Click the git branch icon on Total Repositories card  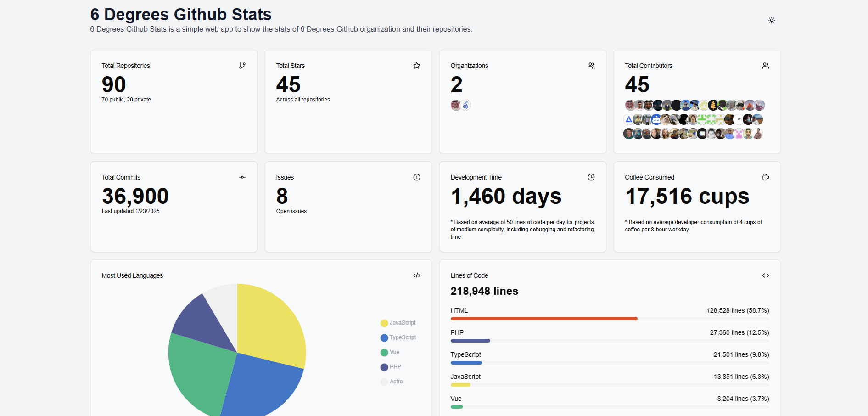point(242,65)
